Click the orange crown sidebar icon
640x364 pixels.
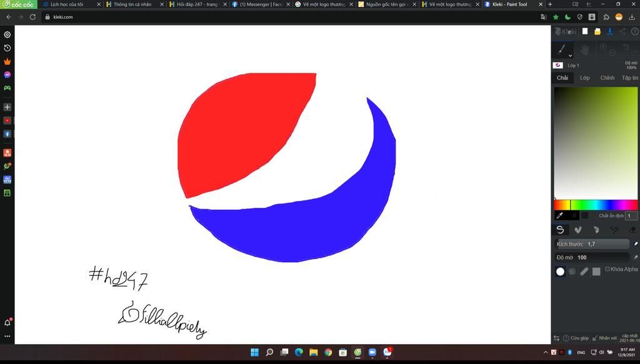[7, 62]
